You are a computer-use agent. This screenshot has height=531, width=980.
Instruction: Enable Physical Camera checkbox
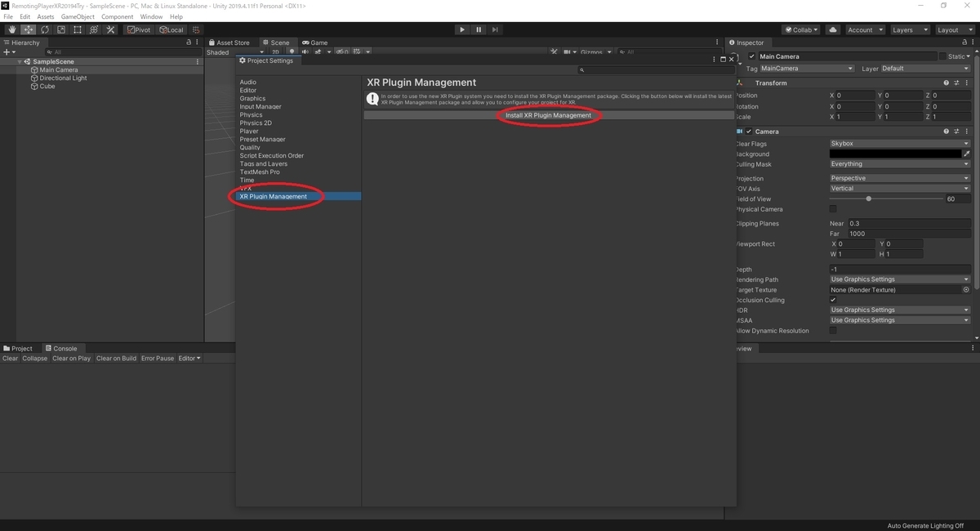pos(833,209)
